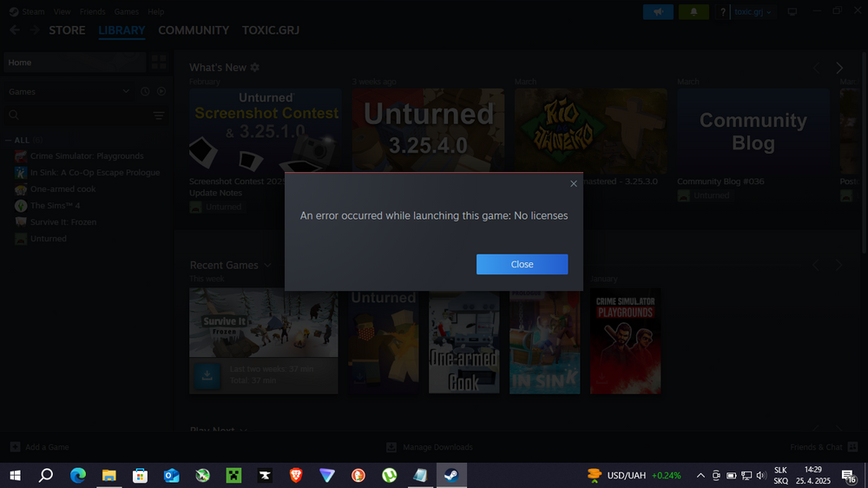Open system volume control
The width and height of the screenshot is (868, 488).
[761, 475]
